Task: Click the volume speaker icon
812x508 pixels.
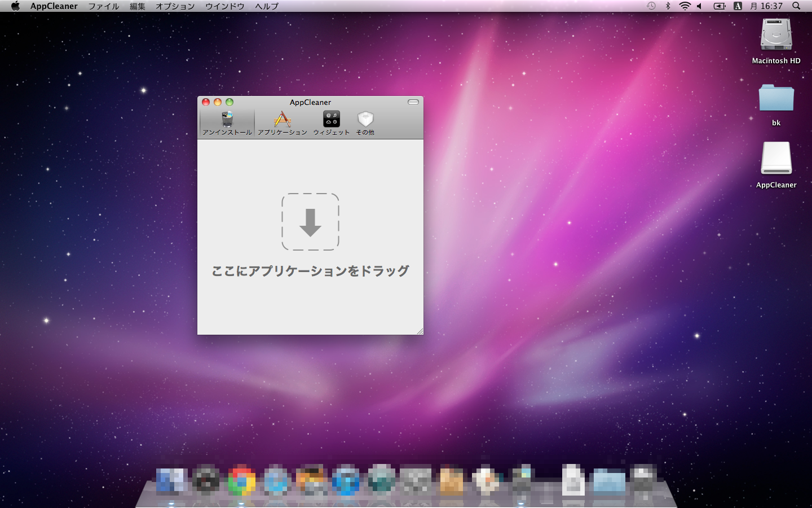Action: [x=700, y=6]
